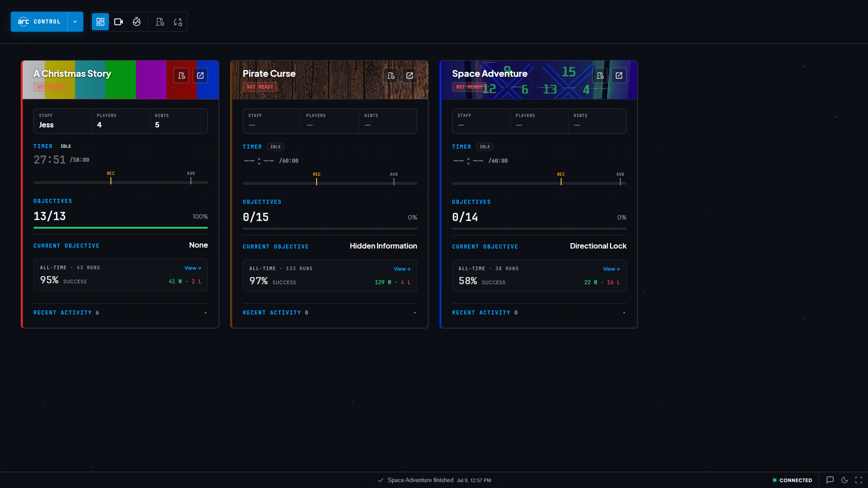Screen dimensions: 868x488
Task: Click the Hints value 5
Action: (157, 125)
